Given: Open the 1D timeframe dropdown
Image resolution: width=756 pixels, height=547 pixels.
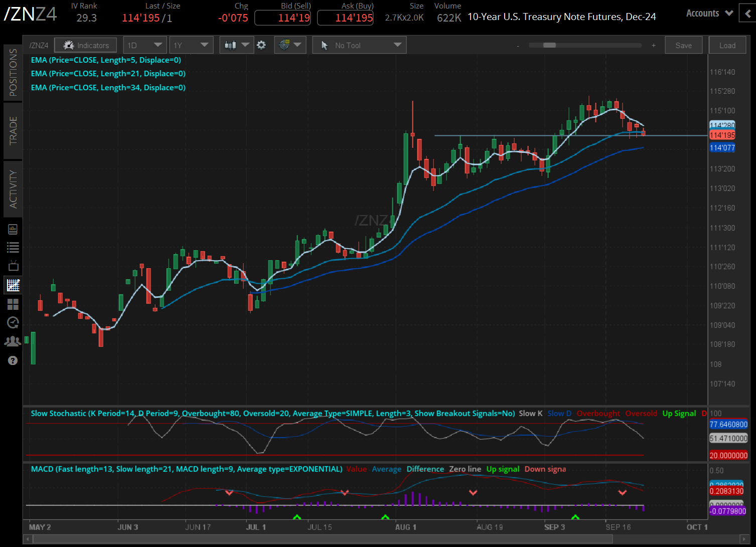Looking at the screenshot, I should tap(144, 45).
